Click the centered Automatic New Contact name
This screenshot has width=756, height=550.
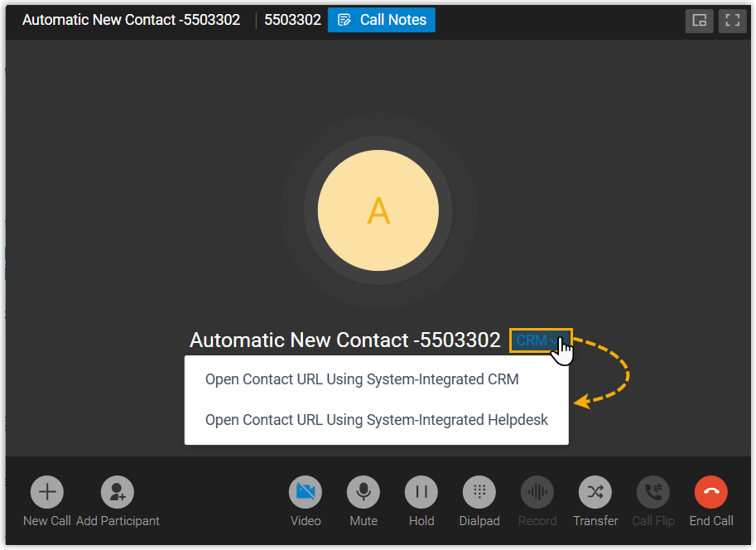pyautogui.click(x=344, y=340)
